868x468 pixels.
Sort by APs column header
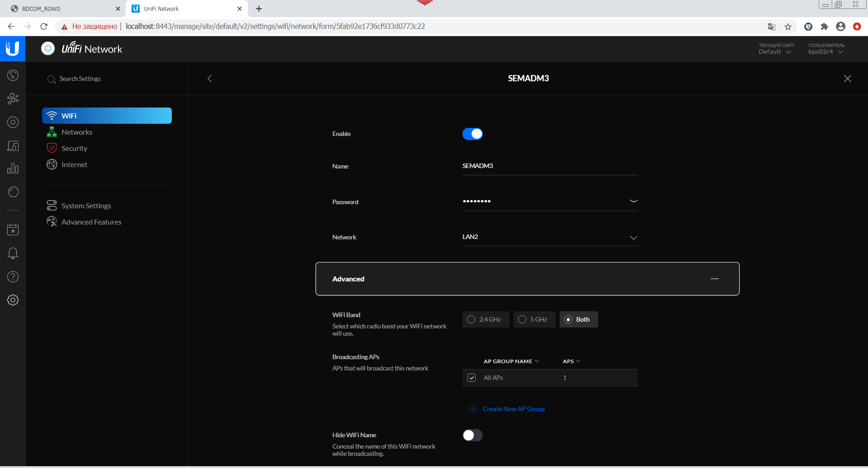(571, 361)
